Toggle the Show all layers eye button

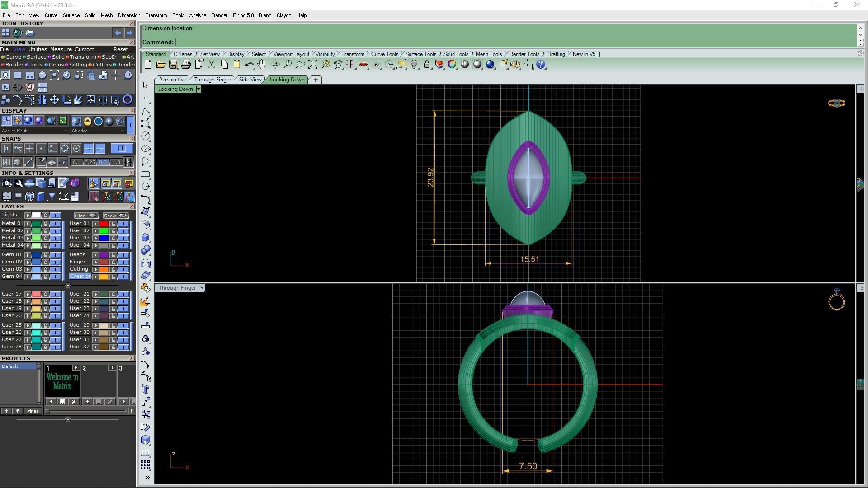[x=116, y=216]
